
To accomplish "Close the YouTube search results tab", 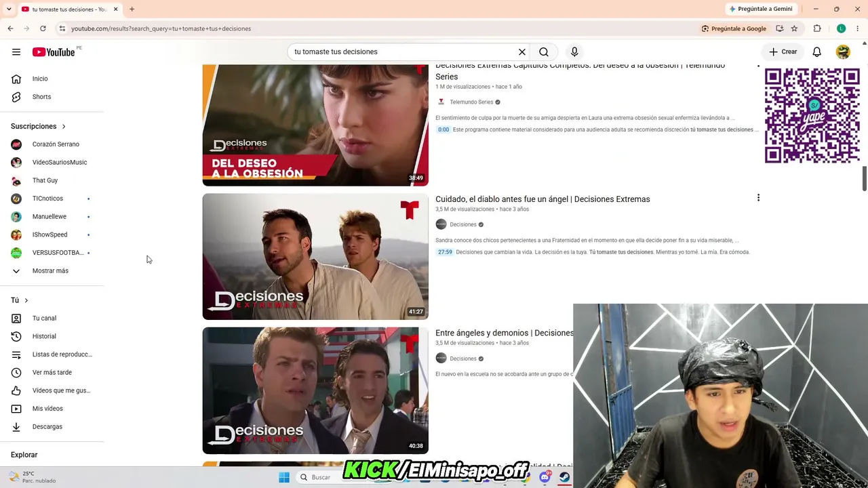I will 115,9.
